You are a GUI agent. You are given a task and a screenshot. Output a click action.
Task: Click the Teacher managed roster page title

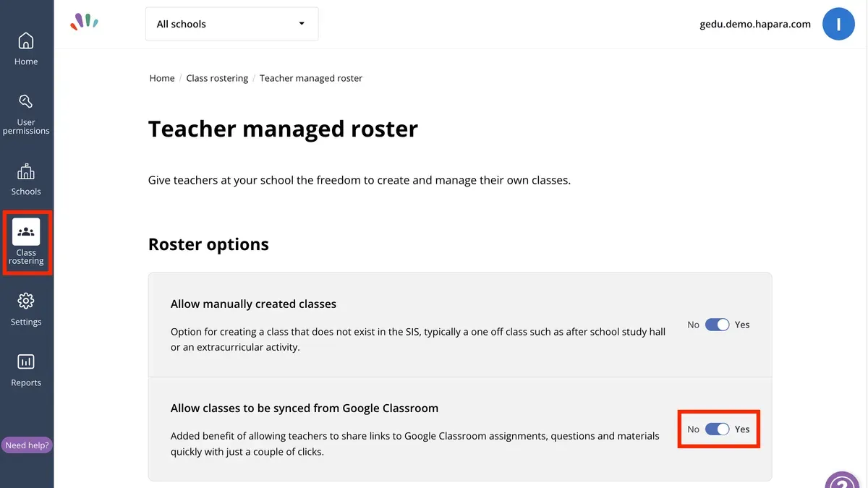[283, 129]
